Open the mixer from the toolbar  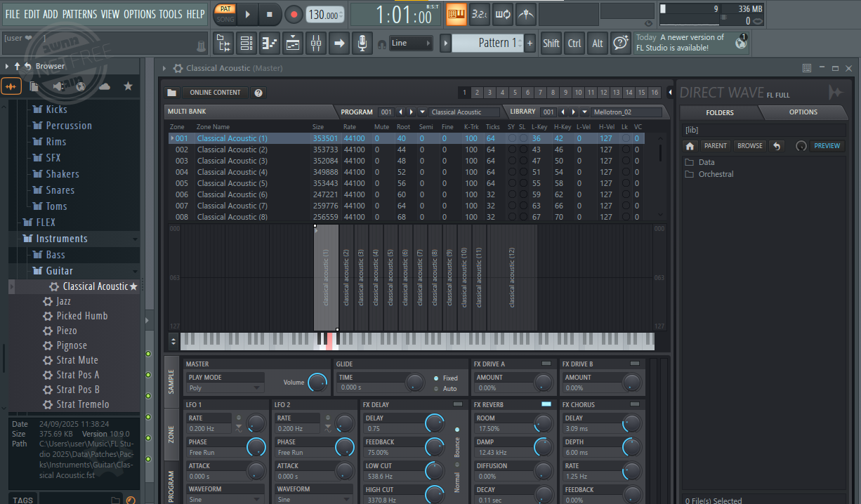coord(315,44)
